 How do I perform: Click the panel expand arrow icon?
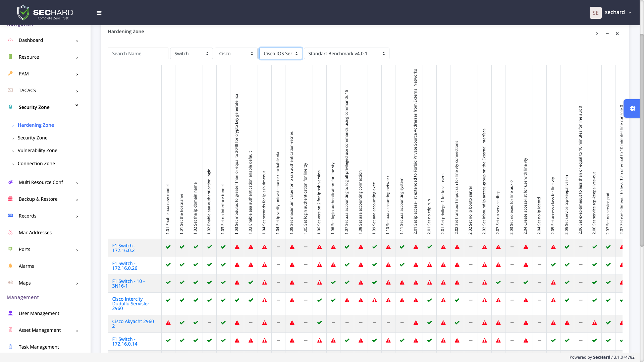tap(597, 34)
